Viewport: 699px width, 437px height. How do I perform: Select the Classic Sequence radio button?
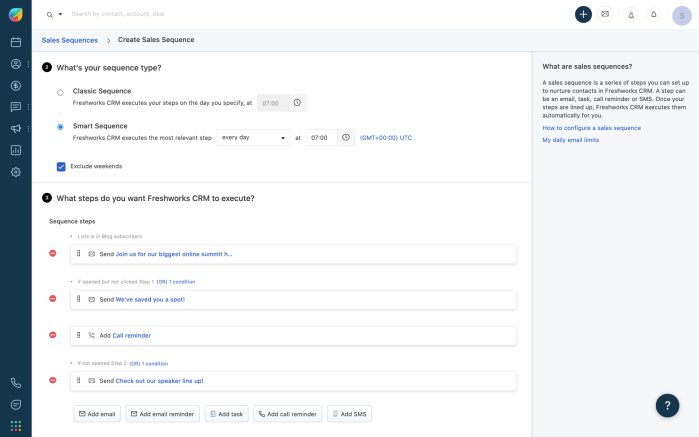pos(60,93)
